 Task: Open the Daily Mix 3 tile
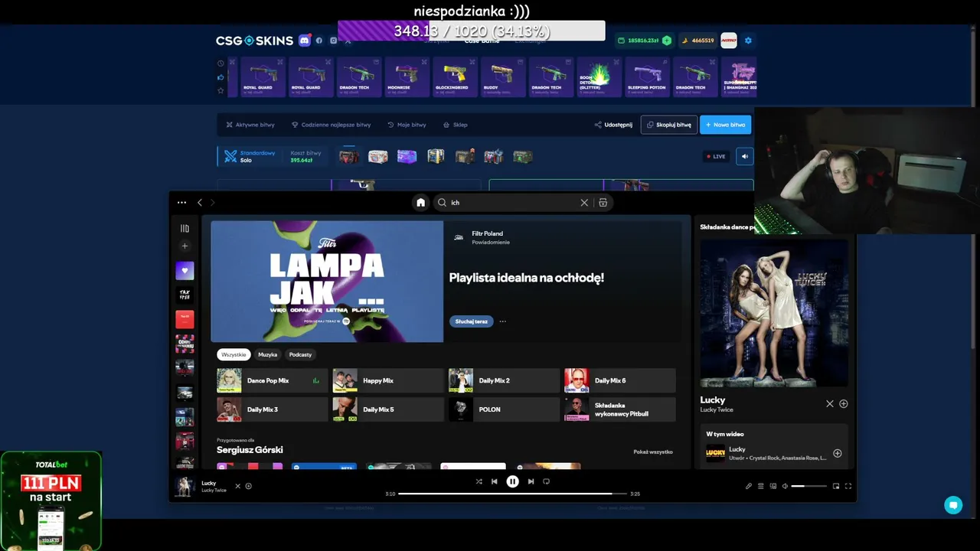[x=273, y=409]
